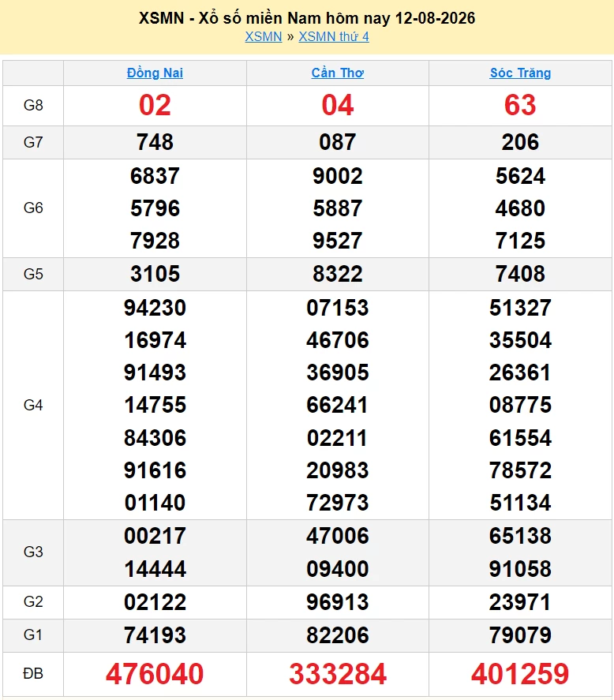This screenshot has width=614, height=700.
Task: Click the G4 number 16974
Action: point(155,341)
